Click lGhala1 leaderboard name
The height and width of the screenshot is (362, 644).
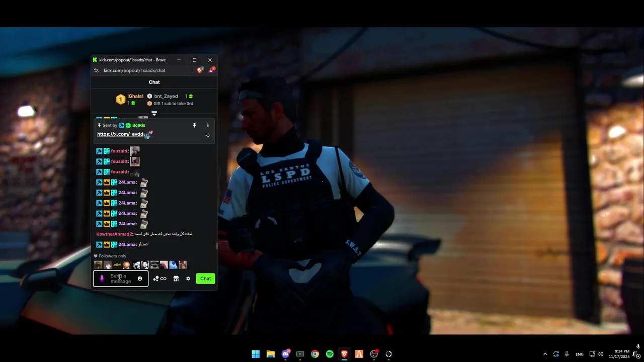135,96
